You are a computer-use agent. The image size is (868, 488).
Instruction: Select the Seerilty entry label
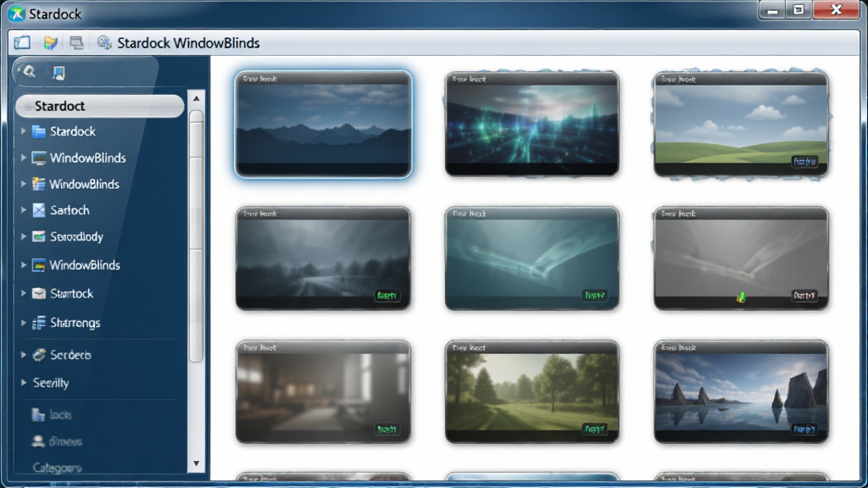[51, 383]
